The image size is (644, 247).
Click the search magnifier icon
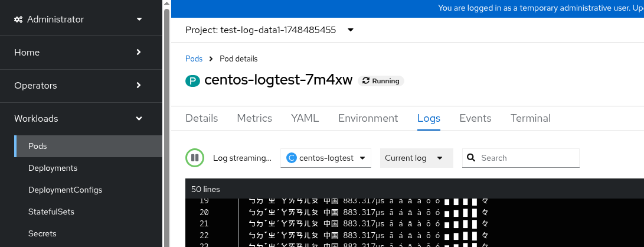pos(471,158)
